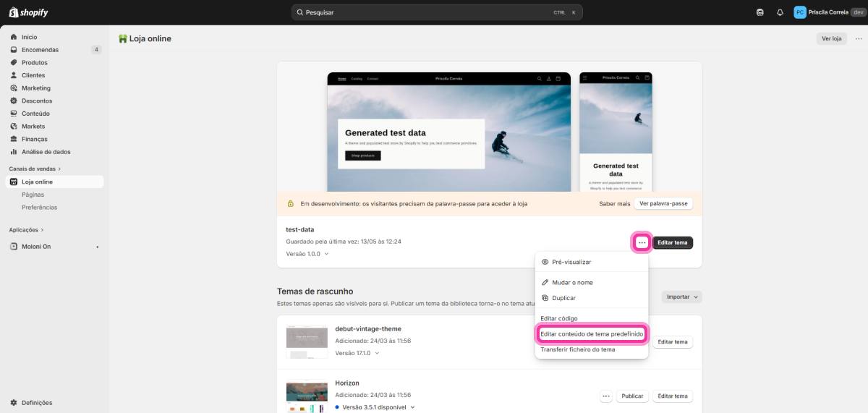Expand Versão 1.0.0 dropdown
The image size is (868, 413).
click(x=307, y=254)
